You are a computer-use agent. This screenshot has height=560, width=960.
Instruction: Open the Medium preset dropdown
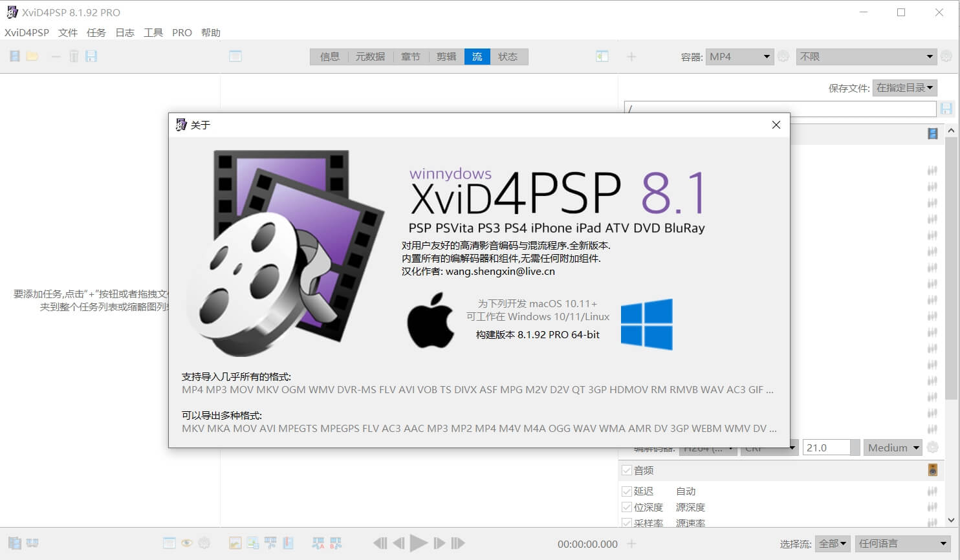[893, 447]
